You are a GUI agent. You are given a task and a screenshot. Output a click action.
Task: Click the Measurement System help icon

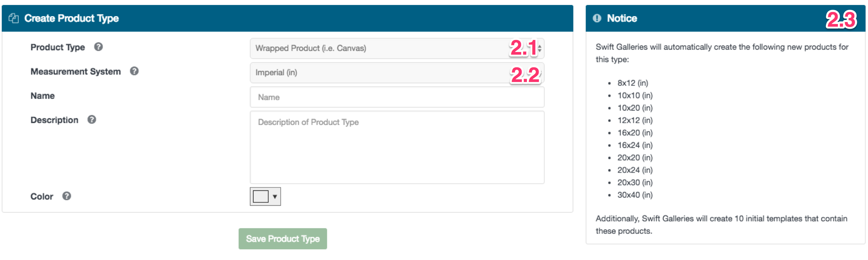click(134, 71)
